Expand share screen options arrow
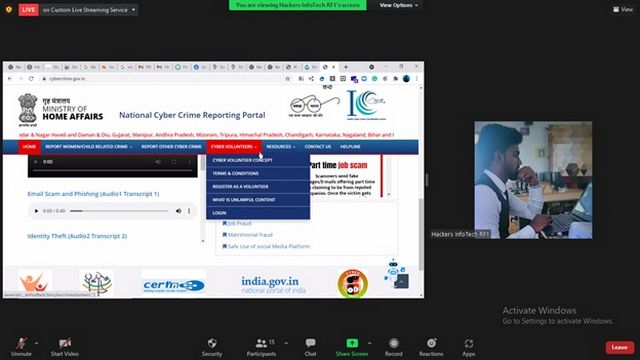 click(369, 344)
